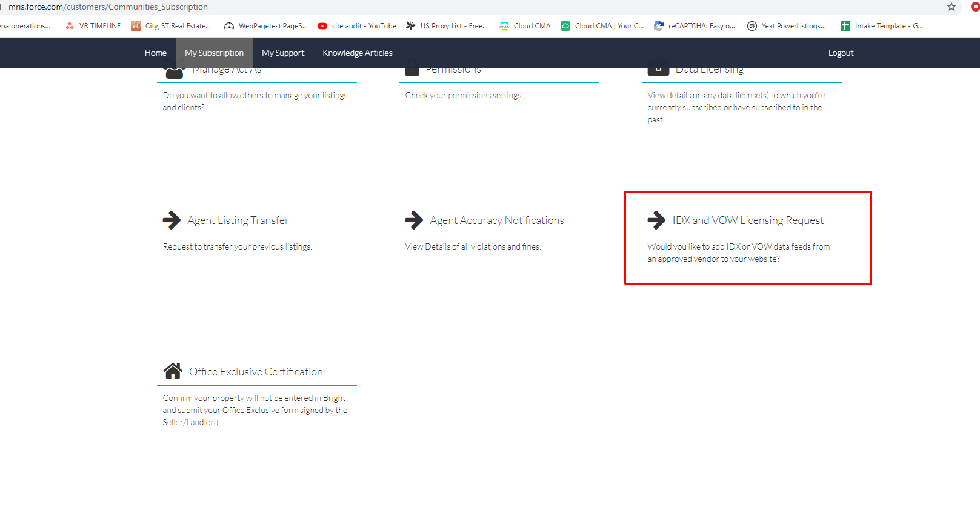This screenshot has width=980, height=519.
Task: Click "Check your permissions settings." text
Action: pos(464,96)
